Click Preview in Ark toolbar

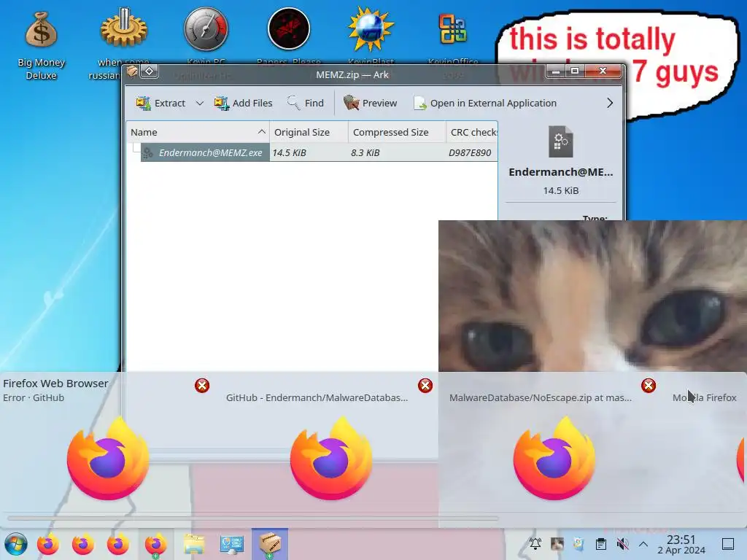[x=370, y=103]
